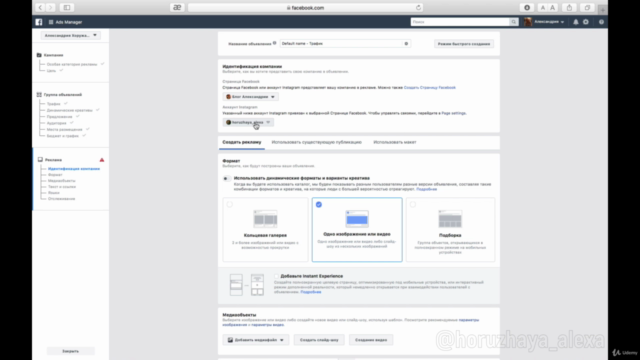Open Формат in the sidebar tree
640x360 pixels.
(55, 175)
